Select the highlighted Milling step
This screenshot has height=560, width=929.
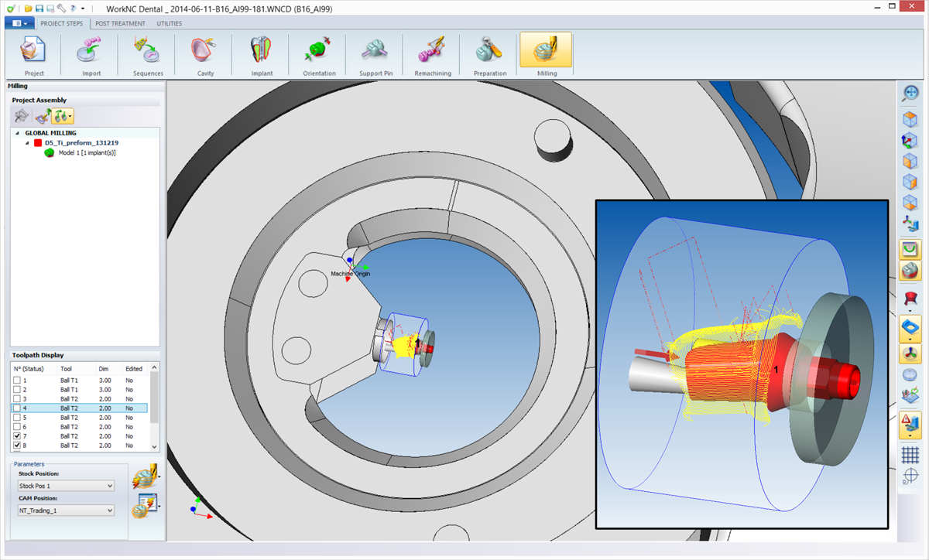547,56
